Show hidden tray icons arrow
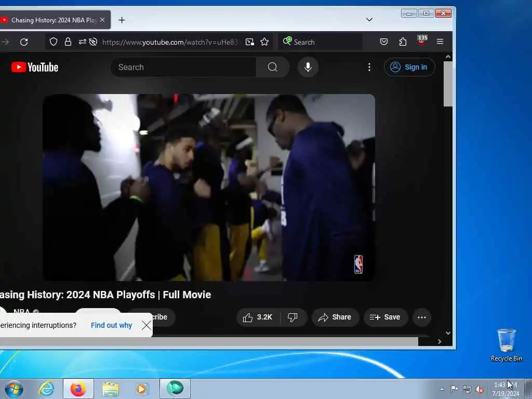 tap(442, 389)
